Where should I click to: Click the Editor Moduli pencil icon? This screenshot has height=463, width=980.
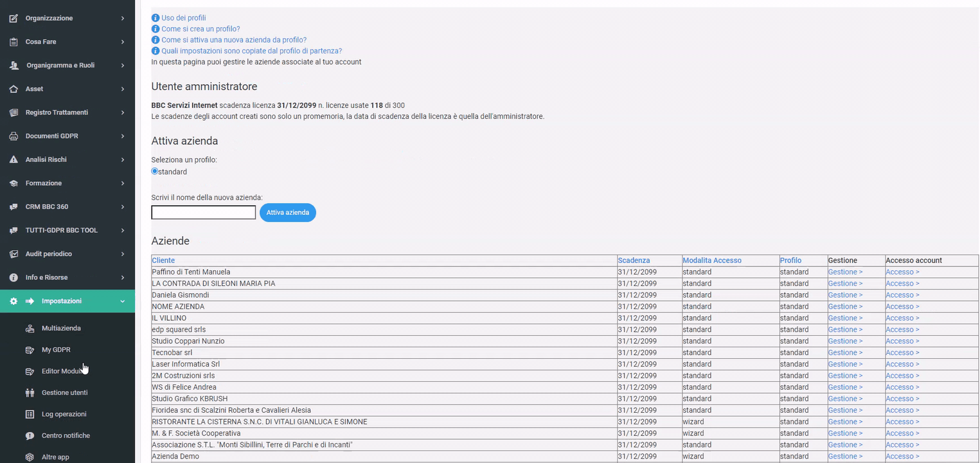(x=30, y=372)
